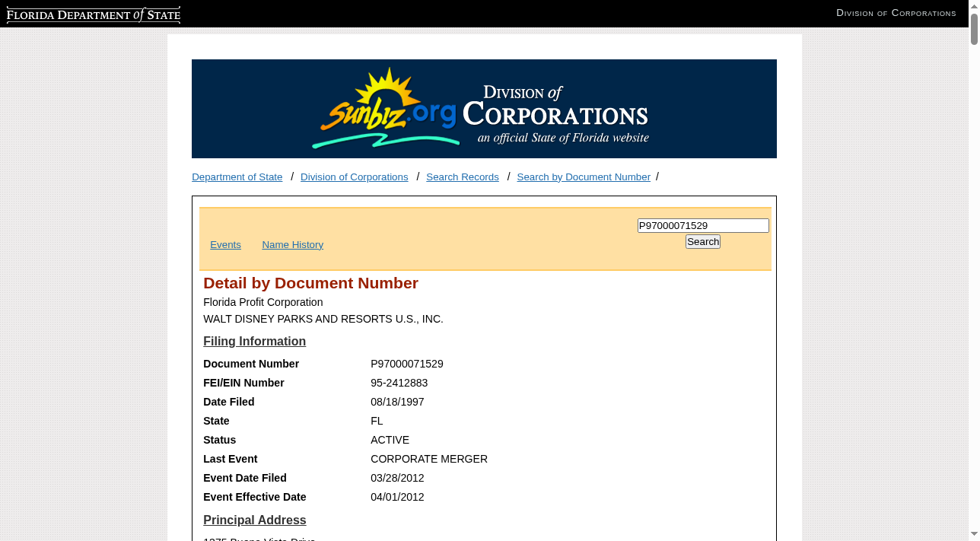
Task: Click the FEI/EIN value 95-2412883
Action: tap(399, 383)
